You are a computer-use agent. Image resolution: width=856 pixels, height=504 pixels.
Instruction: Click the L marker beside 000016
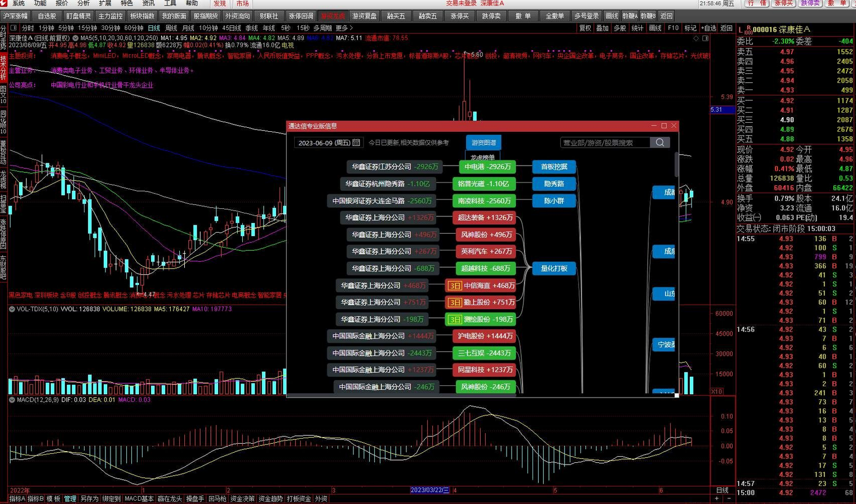pos(740,29)
